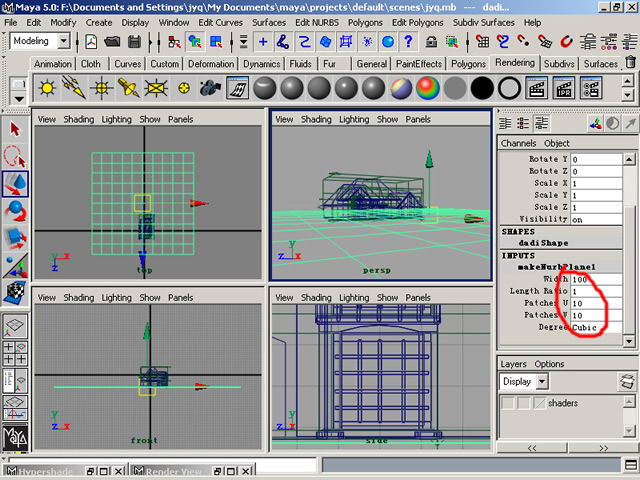The image size is (640, 480).
Task: Click dadiShape in SHAPES section
Action: pyautogui.click(x=543, y=243)
